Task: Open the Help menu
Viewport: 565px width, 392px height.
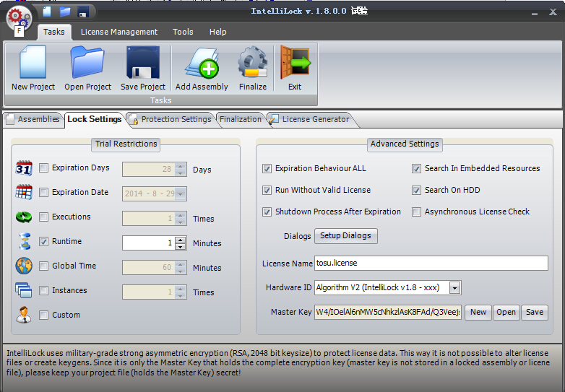Action: pyautogui.click(x=217, y=32)
